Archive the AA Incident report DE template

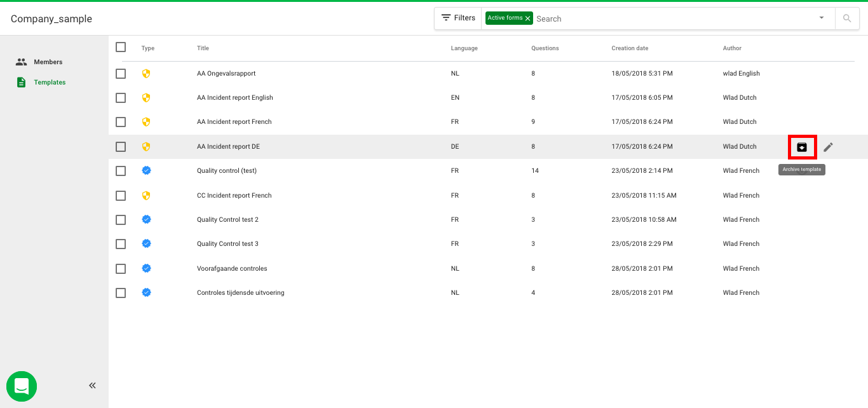802,147
